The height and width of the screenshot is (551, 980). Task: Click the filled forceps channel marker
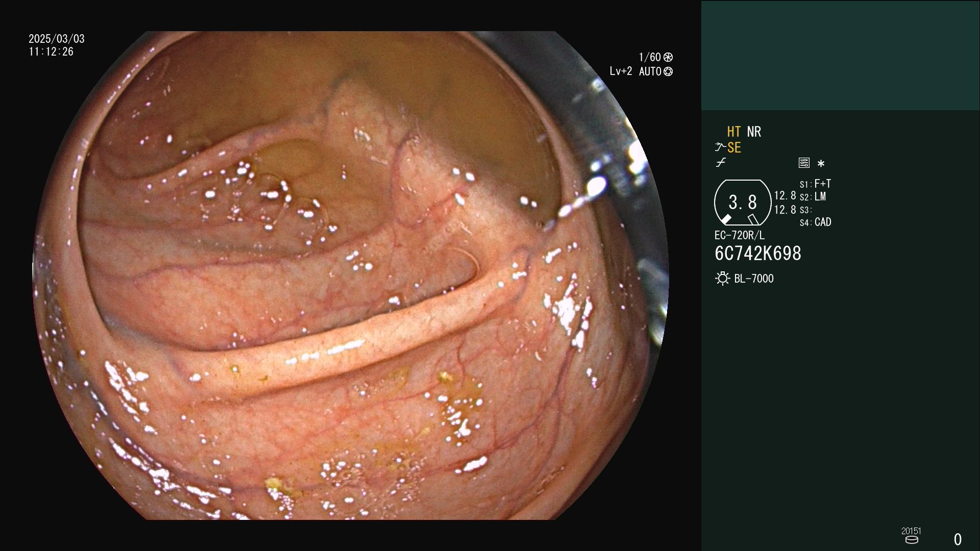726,219
